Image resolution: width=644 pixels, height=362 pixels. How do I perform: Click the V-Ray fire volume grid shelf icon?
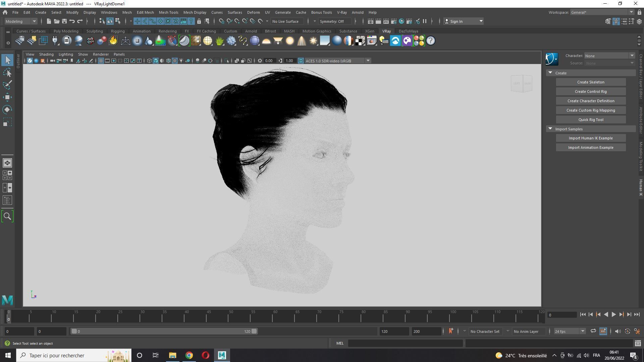[x=113, y=41]
